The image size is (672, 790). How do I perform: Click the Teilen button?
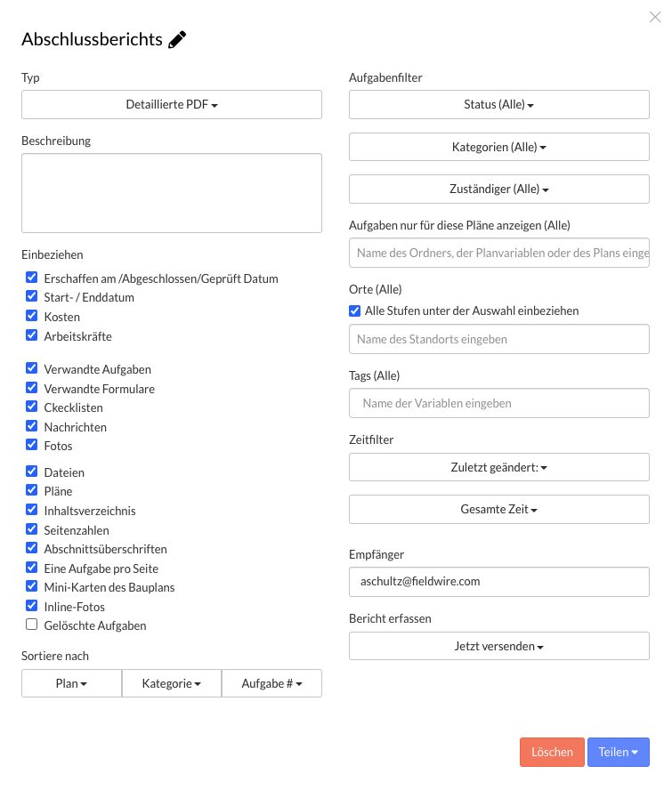tap(618, 752)
